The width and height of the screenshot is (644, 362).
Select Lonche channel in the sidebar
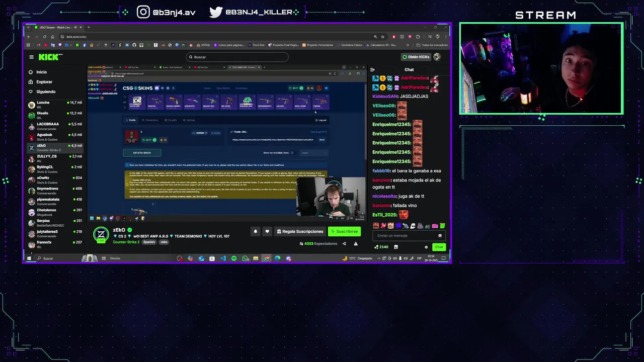pyautogui.click(x=55, y=105)
